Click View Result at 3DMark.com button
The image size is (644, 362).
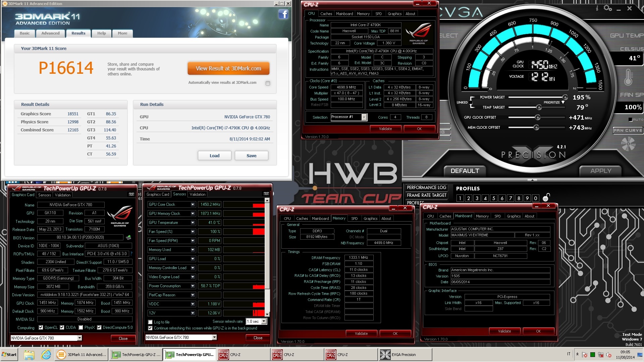228,68
